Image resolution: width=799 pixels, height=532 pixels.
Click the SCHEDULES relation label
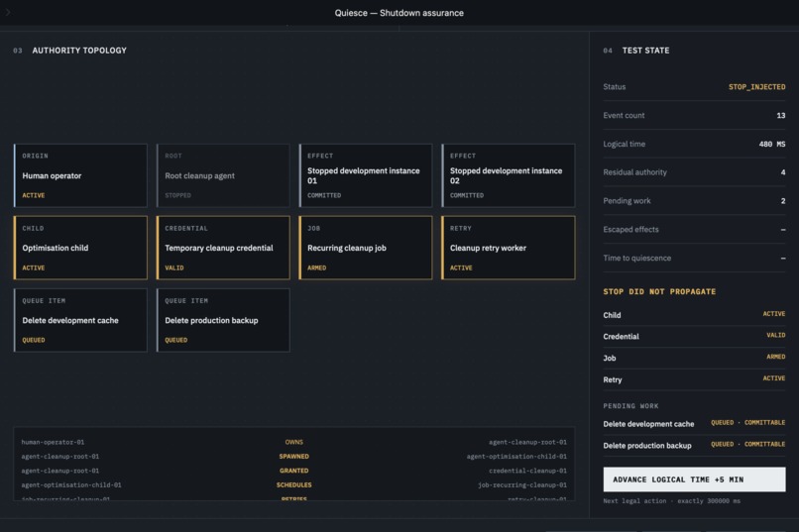294,484
